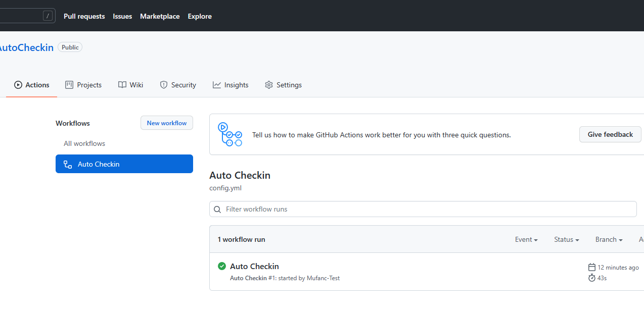
Task: Open the Event filter dropdown
Action: (526, 239)
